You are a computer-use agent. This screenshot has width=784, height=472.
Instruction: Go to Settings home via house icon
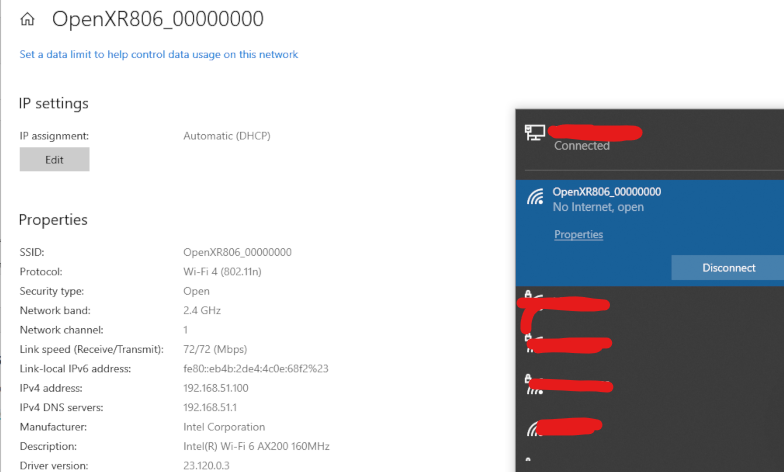(28, 20)
